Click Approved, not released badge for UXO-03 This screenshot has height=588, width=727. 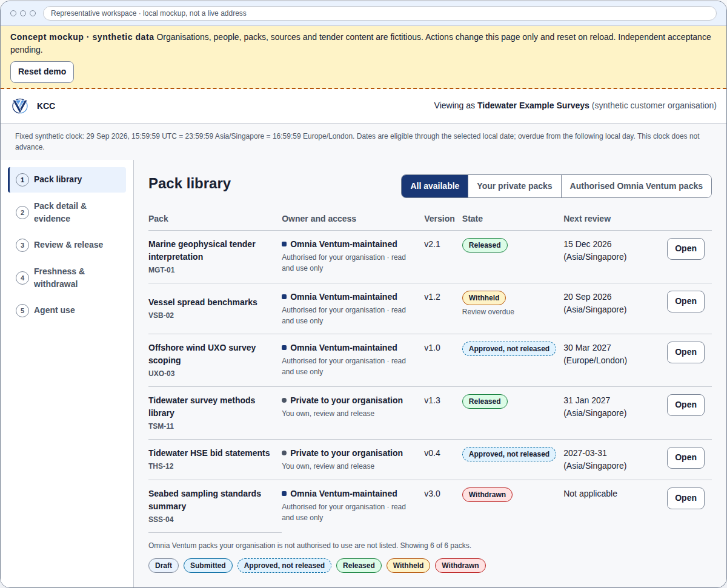point(509,349)
